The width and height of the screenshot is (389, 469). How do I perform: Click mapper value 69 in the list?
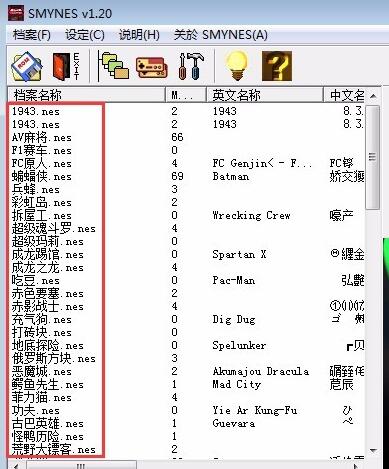pos(177,176)
